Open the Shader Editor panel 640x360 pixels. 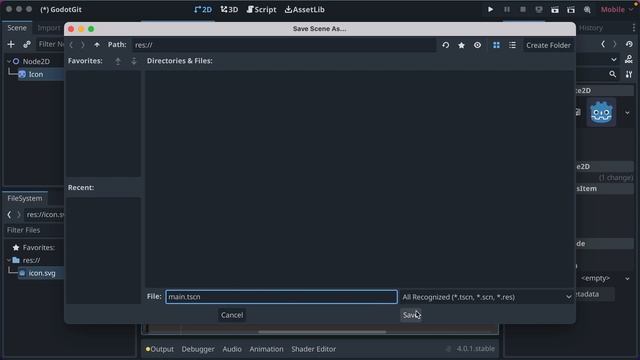313,349
